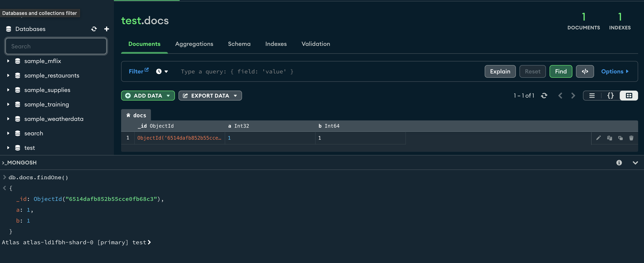Open the ADD DATA dropdown

pos(148,96)
